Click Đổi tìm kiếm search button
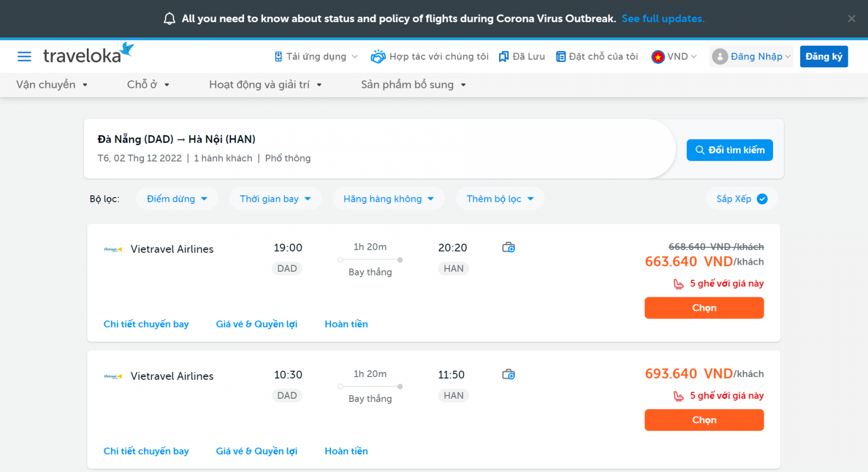Viewport: 868px width, 472px height. point(730,150)
